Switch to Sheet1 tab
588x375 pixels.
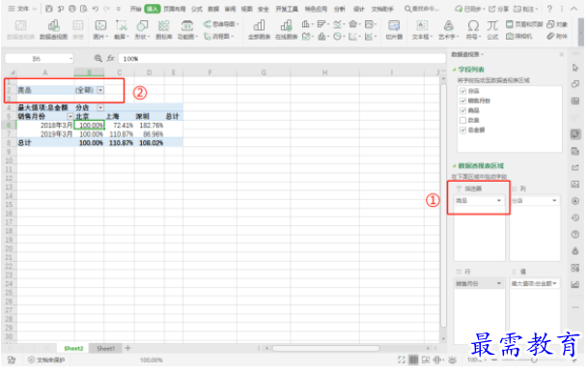(x=106, y=348)
